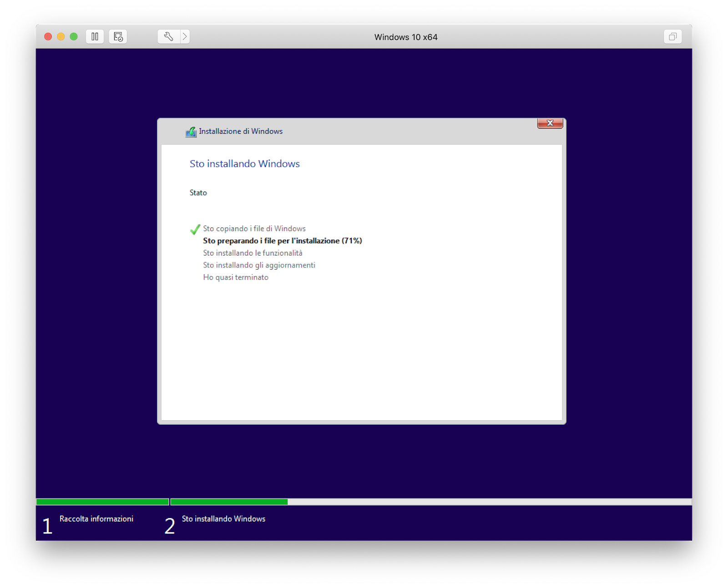The image size is (728, 588).
Task: Select 'Ho quasi terminato' step
Action: click(236, 277)
